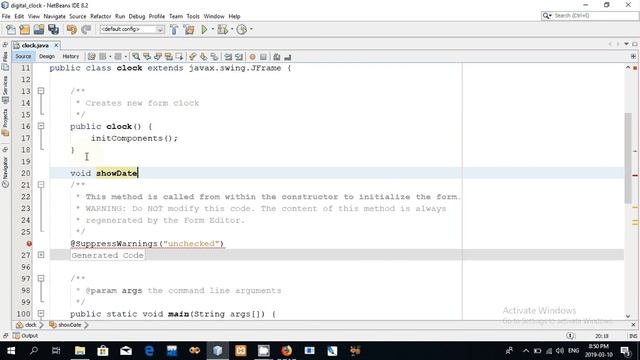Click the Debug Project toolbar icon
The image size is (640, 360).
point(222,29)
